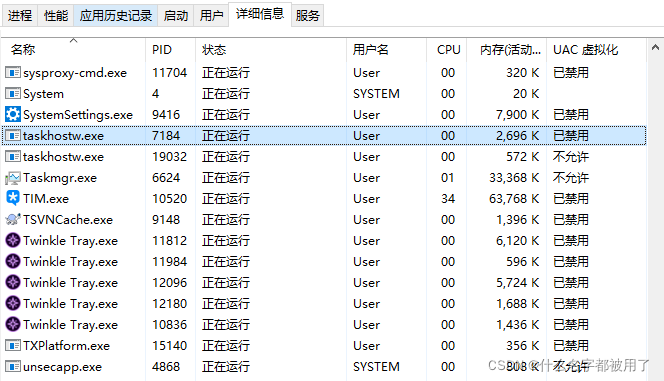Image resolution: width=664 pixels, height=381 pixels.
Task: Click the 2,696 K memory value
Action: pyautogui.click(x=517, y=135)
